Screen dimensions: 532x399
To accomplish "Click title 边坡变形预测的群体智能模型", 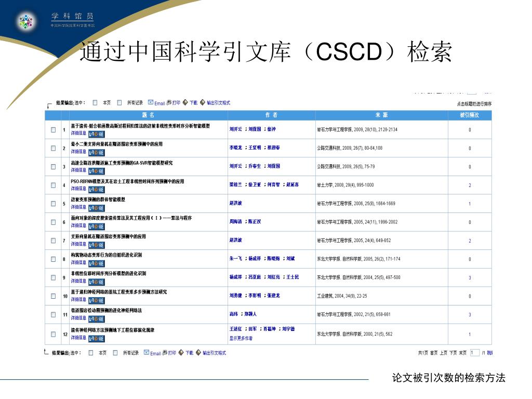I will tap(98, 199).
